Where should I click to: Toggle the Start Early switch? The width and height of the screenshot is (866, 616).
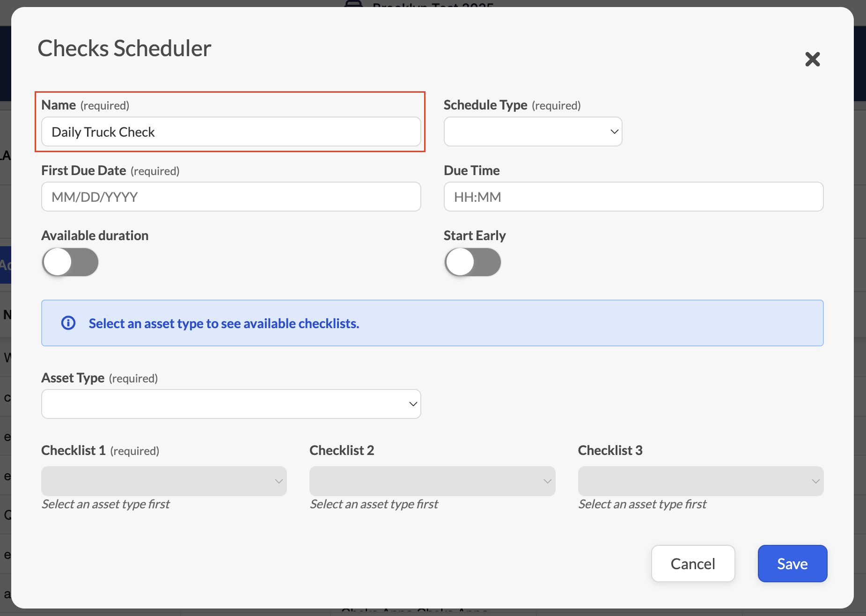pyautogui.click(x=473, y=262)
